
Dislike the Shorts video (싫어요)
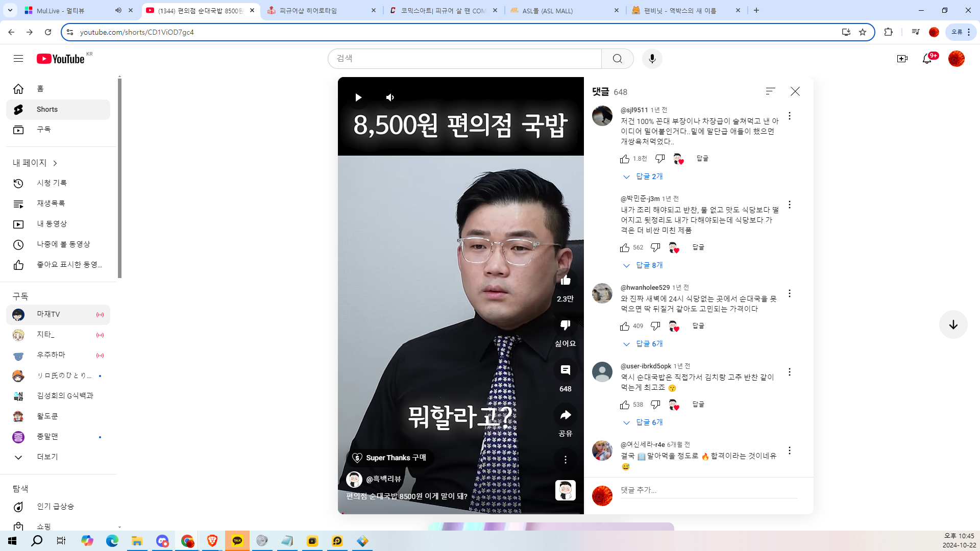[x=565, y=325]
